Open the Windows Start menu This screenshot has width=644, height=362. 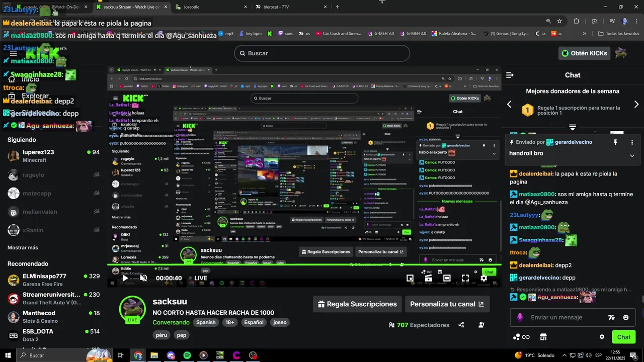point(8,355)
